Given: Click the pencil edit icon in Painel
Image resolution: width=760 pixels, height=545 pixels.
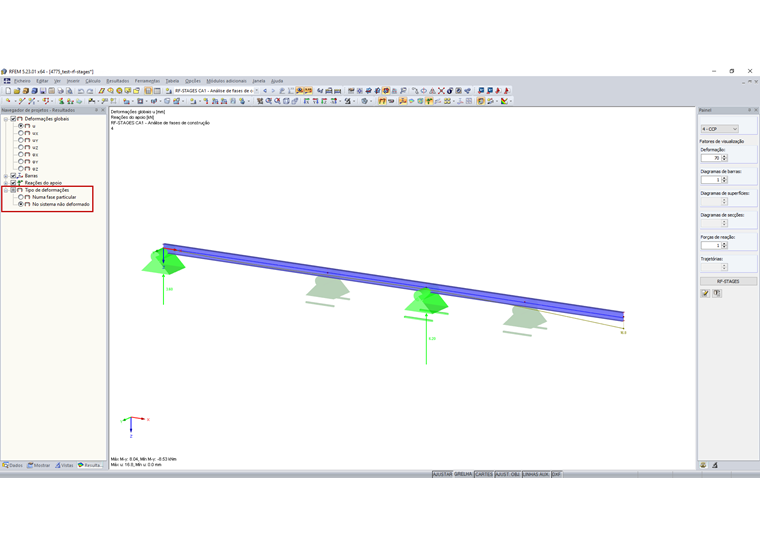Looking at the screenshot, I should point(705,293).
